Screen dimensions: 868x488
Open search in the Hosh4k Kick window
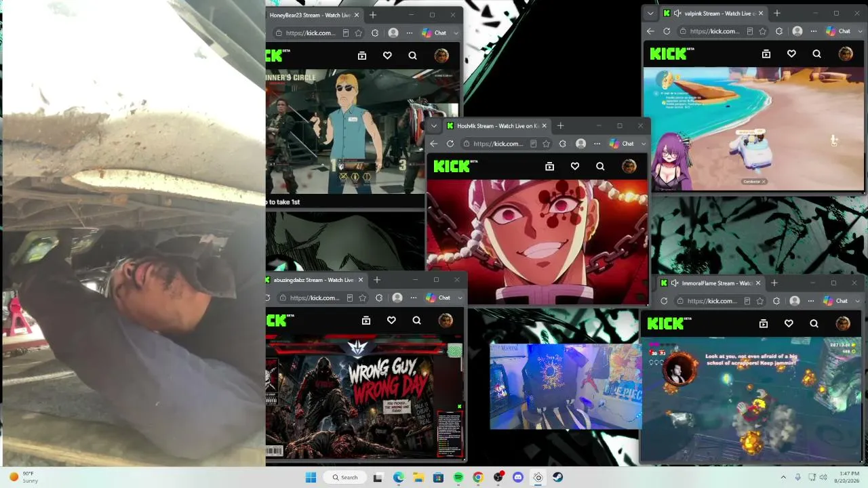pyautogui.click(x=600, y=166)
